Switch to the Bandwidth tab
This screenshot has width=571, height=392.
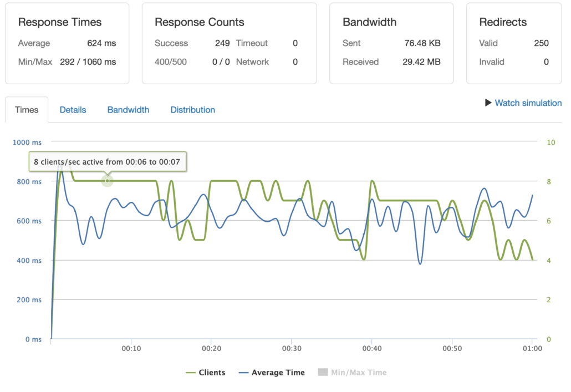pos(128,110)
